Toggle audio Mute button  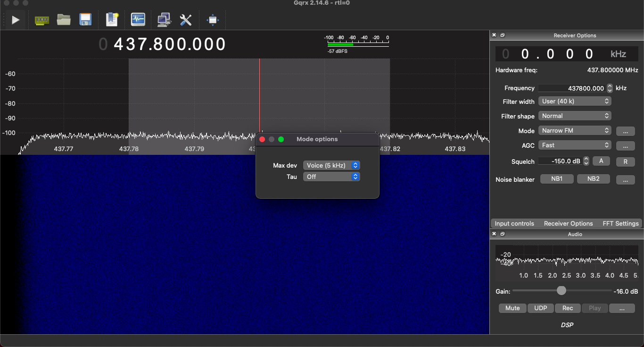(x=512, y=308)
